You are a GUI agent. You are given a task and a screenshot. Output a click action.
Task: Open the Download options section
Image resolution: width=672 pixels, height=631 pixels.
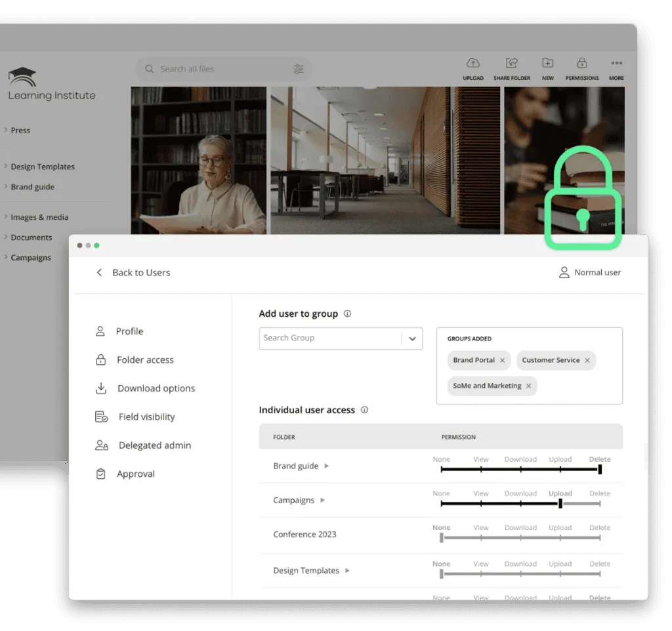click(145, 388)
